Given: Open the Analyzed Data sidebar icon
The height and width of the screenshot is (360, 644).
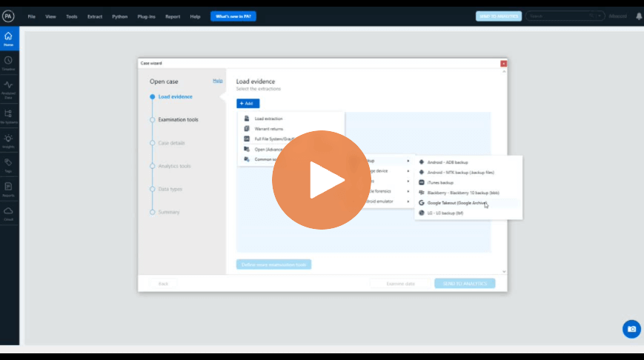Looking at the screenshot, I should 8,89.
